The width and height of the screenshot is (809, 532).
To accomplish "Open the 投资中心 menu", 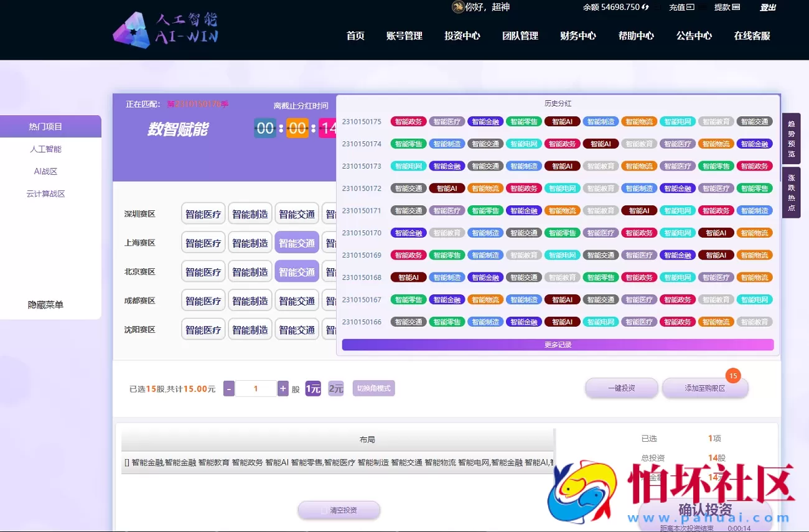I will point(462,36).
